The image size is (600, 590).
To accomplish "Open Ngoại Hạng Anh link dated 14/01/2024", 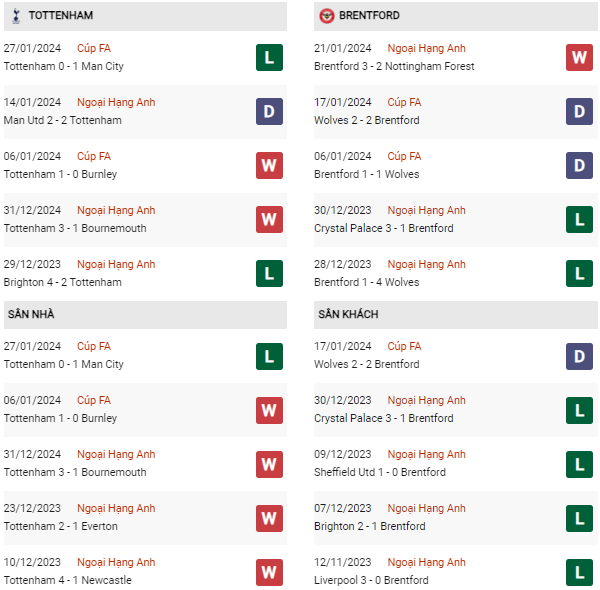I will click(116, 102).
